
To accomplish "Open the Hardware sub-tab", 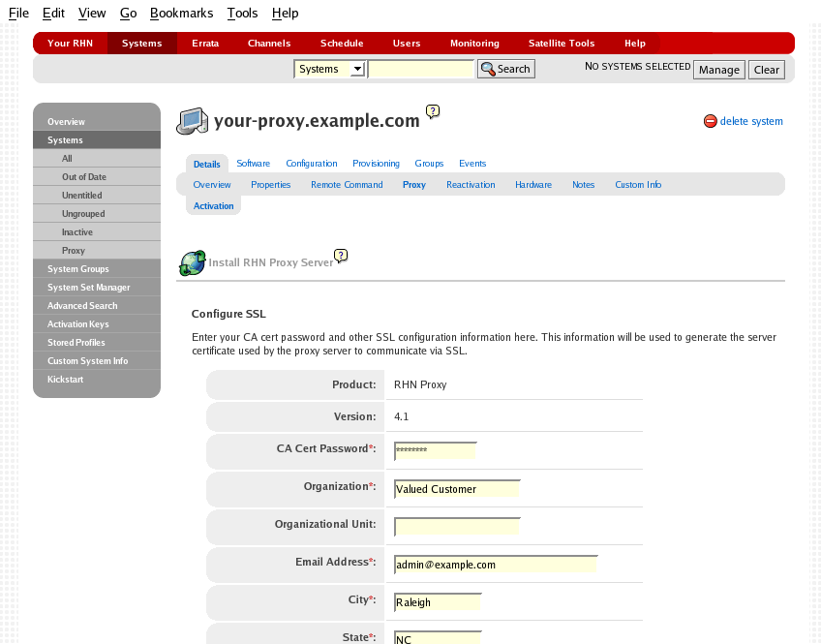I will 533,185.
